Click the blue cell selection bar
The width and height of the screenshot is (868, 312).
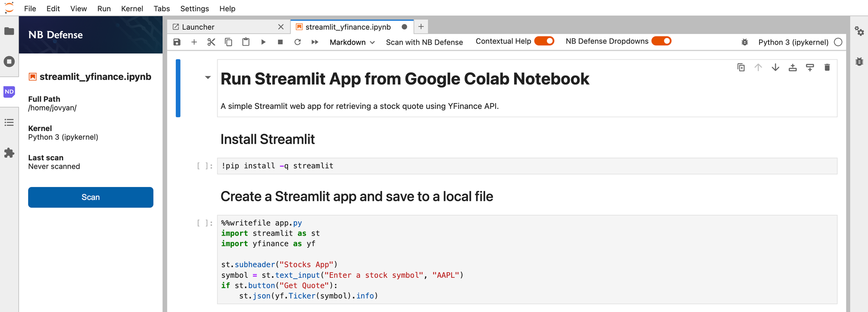point(178,88)
